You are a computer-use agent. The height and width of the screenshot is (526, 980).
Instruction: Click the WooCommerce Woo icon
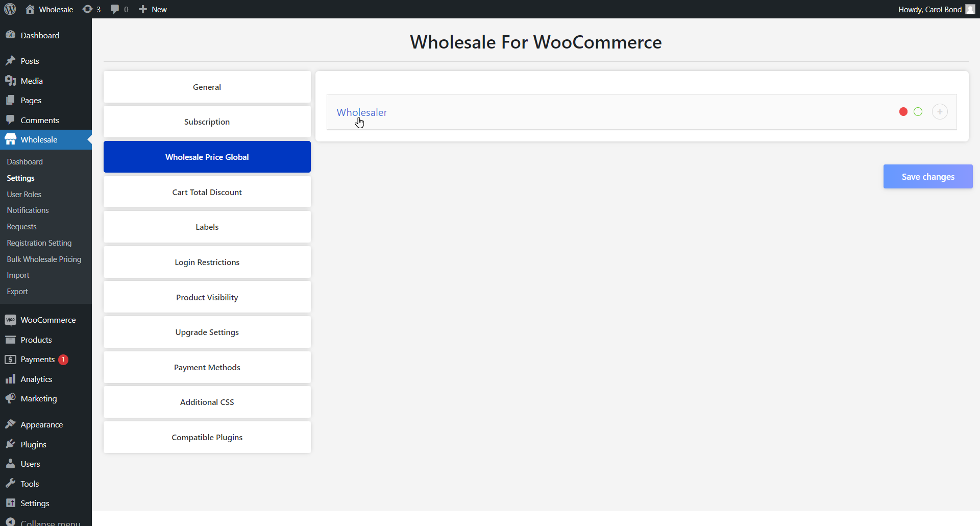(10, 320)
